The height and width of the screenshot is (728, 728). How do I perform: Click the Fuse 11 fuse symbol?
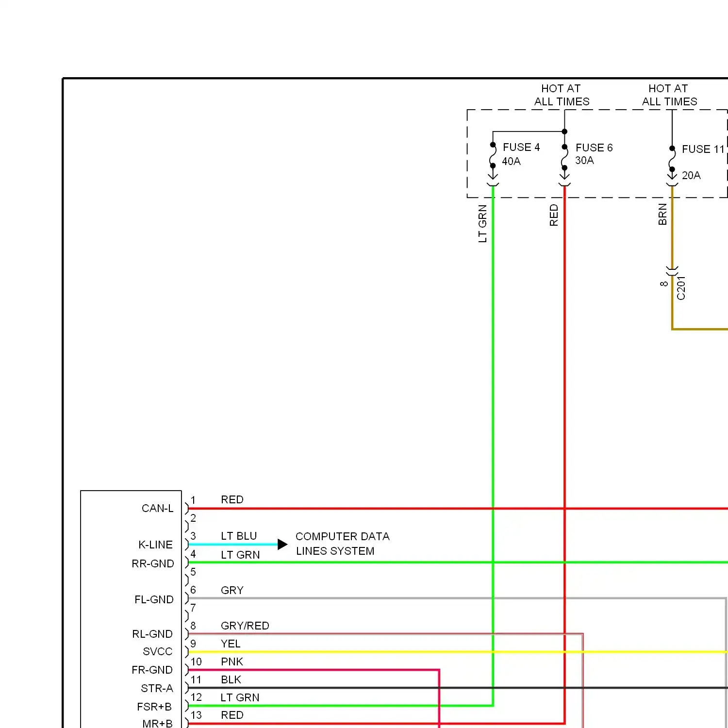tap(672, 159)
